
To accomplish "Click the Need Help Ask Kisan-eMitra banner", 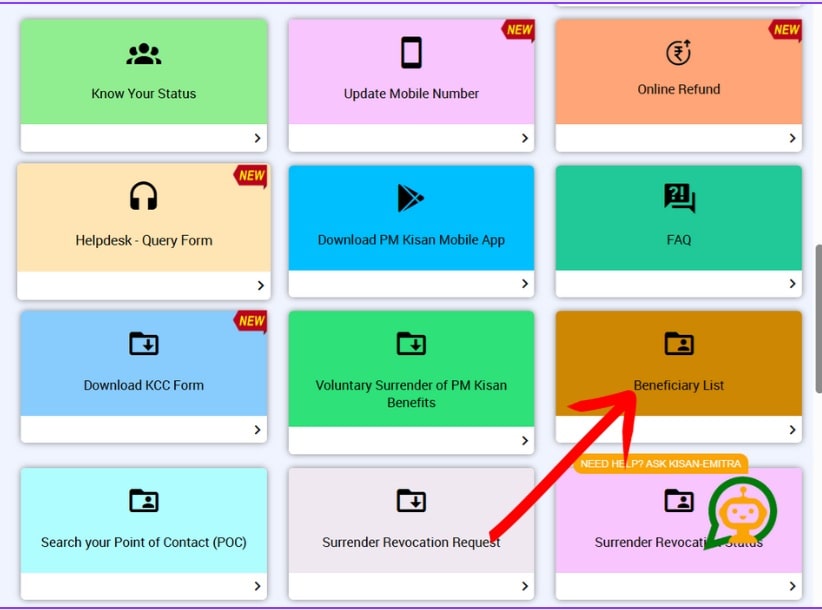I will point(661,464).
